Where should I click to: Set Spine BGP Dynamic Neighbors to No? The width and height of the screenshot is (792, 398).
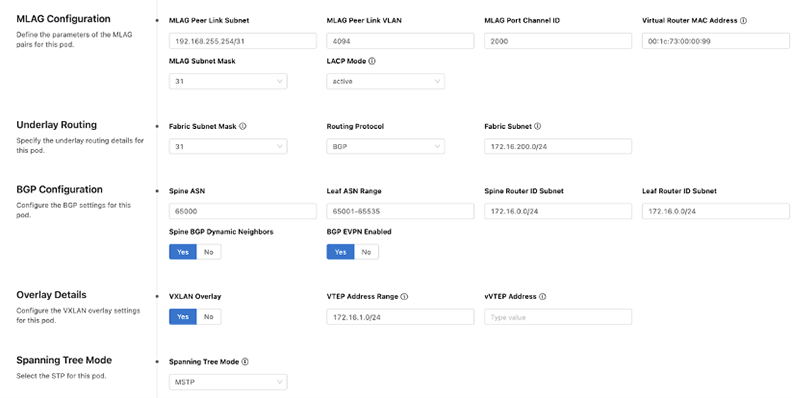tap(209, 252)
